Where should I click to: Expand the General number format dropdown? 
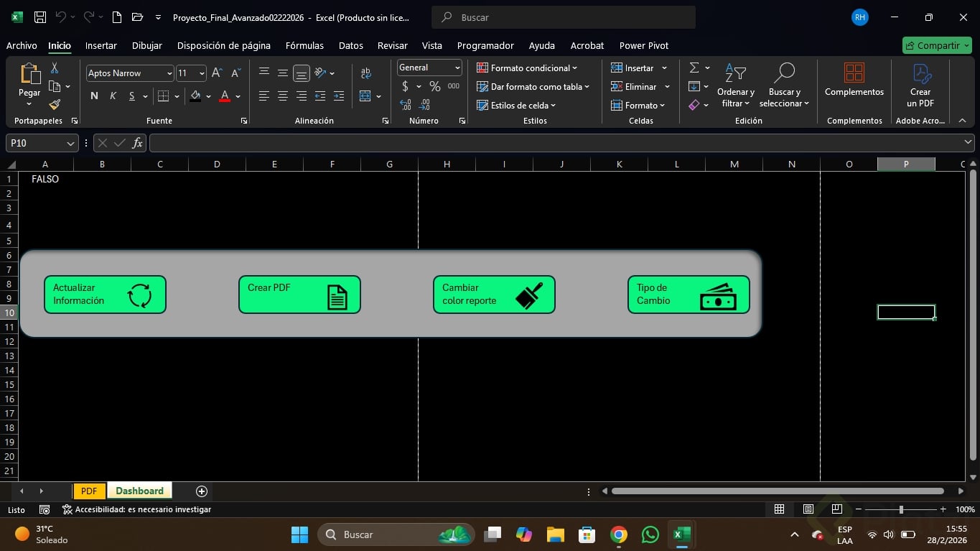[x=457, y=68]
